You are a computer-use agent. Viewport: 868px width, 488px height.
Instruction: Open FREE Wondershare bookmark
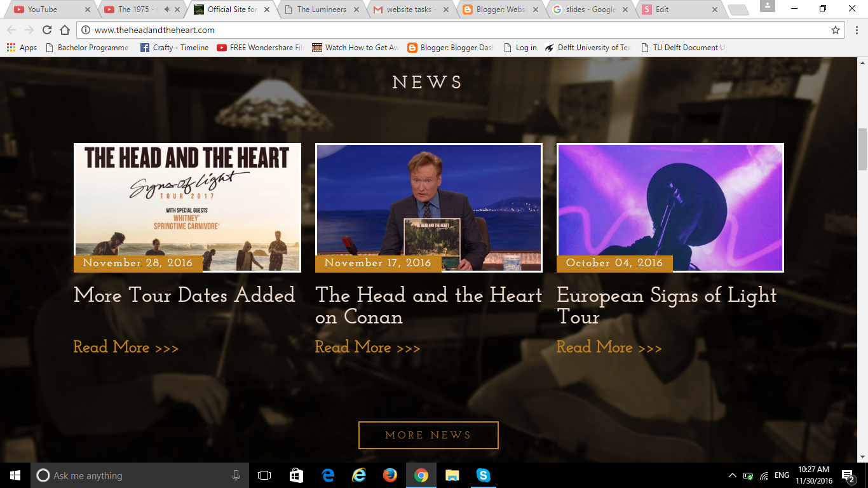coord(260,48)
